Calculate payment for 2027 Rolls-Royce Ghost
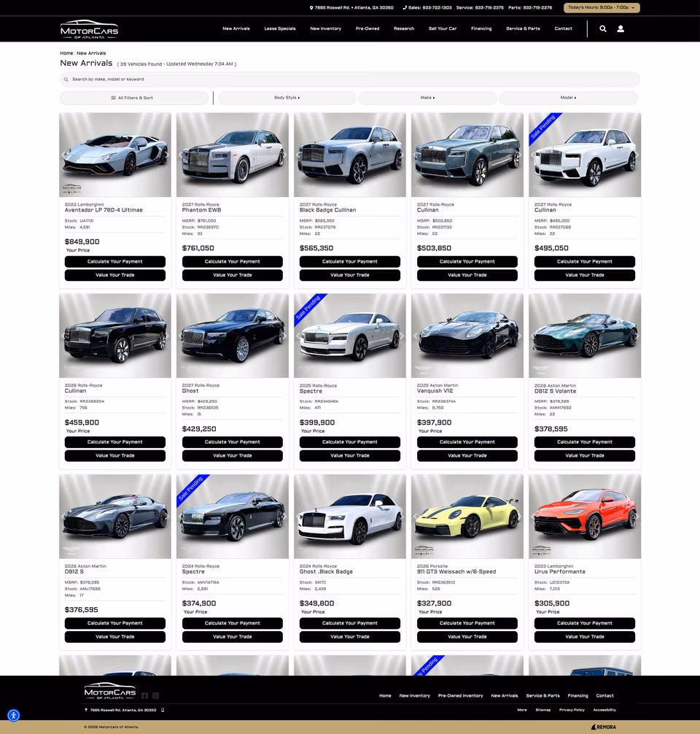The image size is (700, 734). click(233, 442)
